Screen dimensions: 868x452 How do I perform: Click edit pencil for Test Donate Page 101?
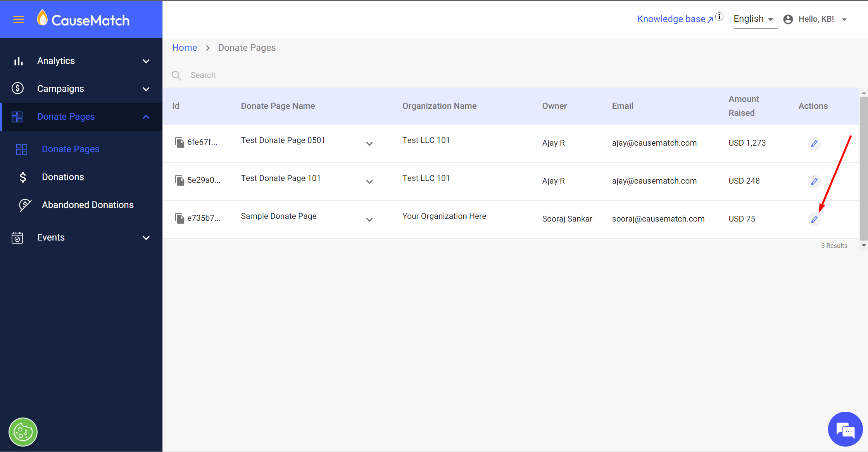point(814,181)
